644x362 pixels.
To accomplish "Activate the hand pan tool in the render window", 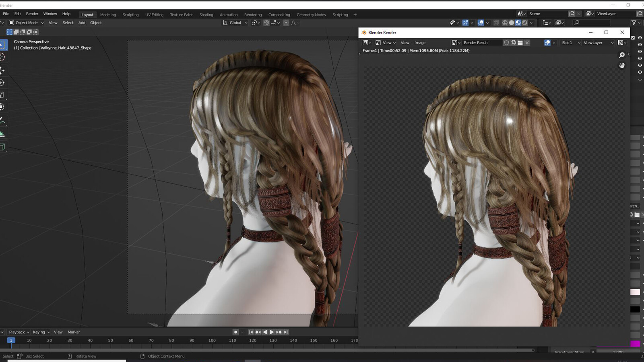I will coord(622,65).
